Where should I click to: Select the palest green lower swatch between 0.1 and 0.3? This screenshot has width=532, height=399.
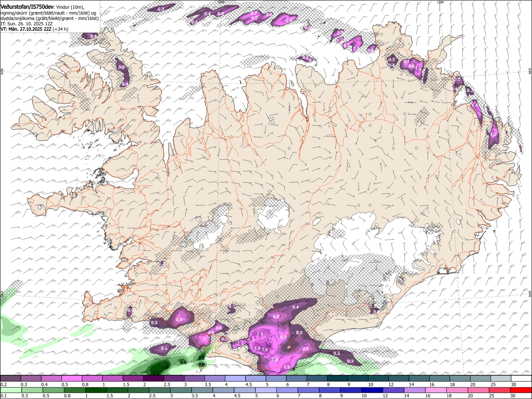tap(10, 390)
